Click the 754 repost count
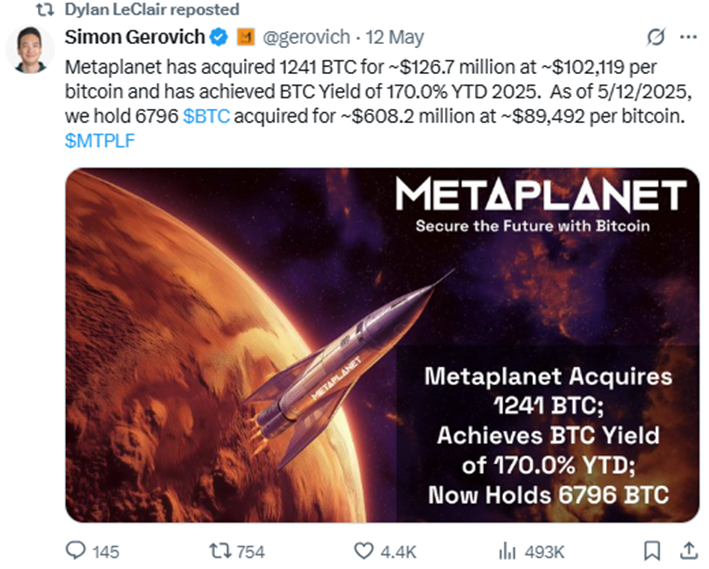Image resolution: width=709 pixels, height=569 pixels. 251,552
